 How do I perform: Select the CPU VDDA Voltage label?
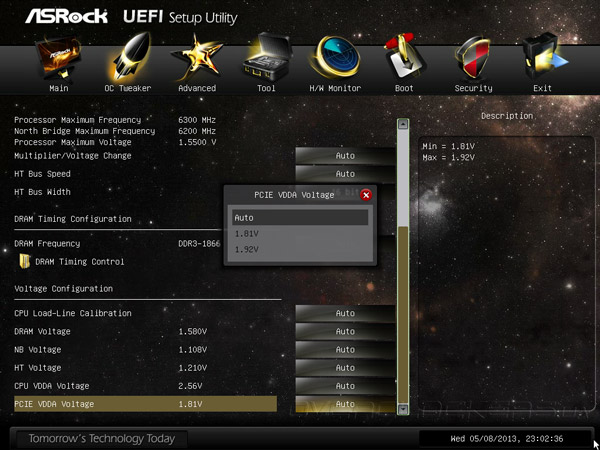(54, 386)
